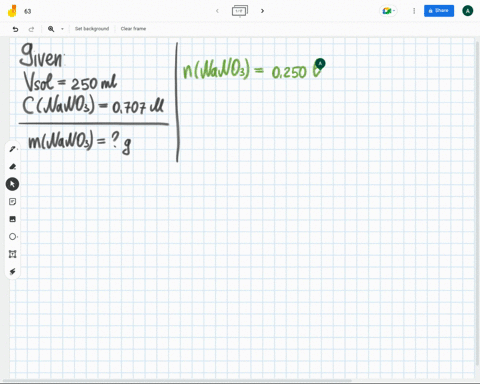Insert an image from the left toolbar
The height and width of the screenshot is (384, 480).
point(12,219)
